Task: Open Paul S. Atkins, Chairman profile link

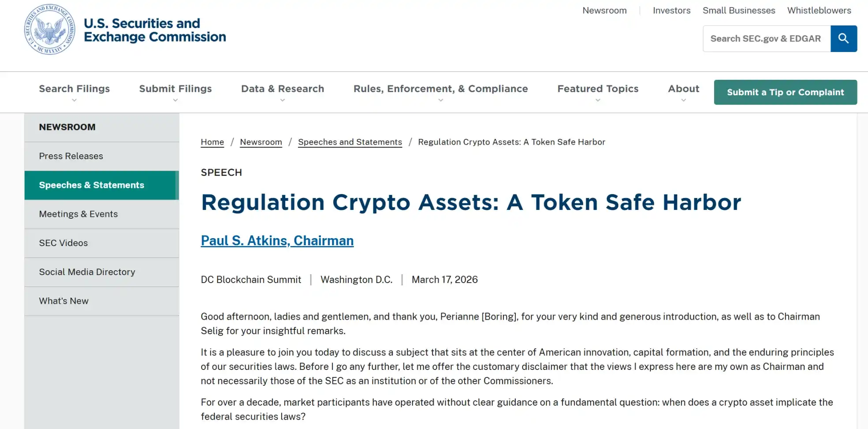Action: click(277, 240)
